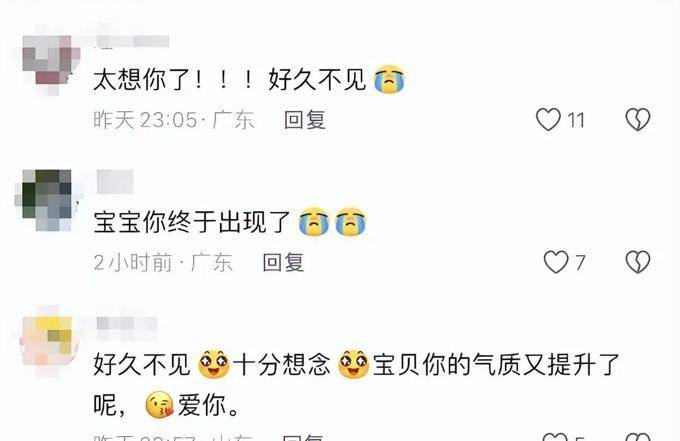Open third commenter's yellow pixelated avatar
This screenshot has height=441, width=680.
pyautogui.click(x=50, y=340)
